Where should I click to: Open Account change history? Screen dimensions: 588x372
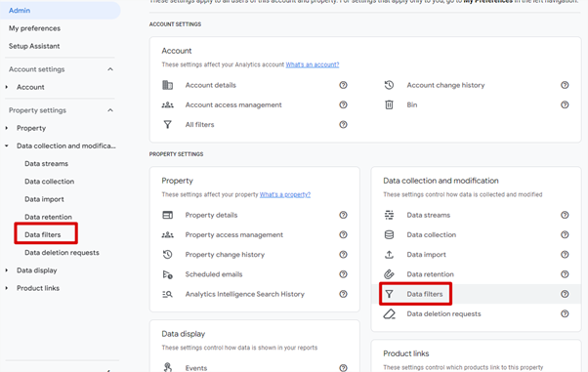[445, 85]
